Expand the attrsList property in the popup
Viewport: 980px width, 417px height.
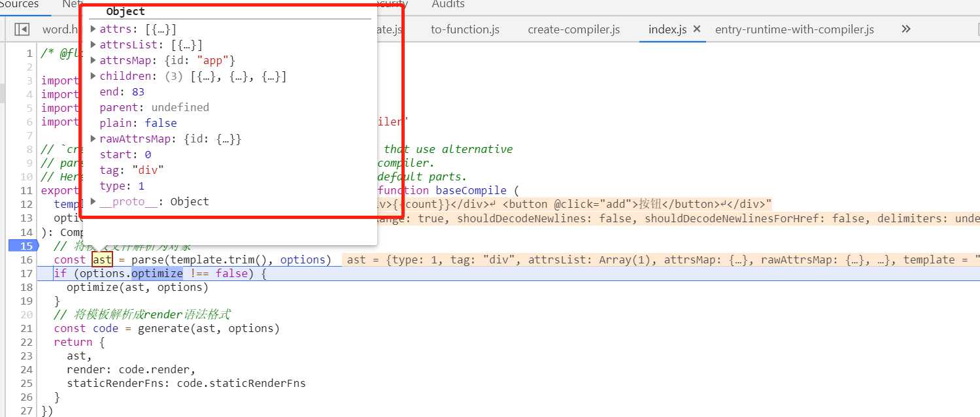[93, 44]
